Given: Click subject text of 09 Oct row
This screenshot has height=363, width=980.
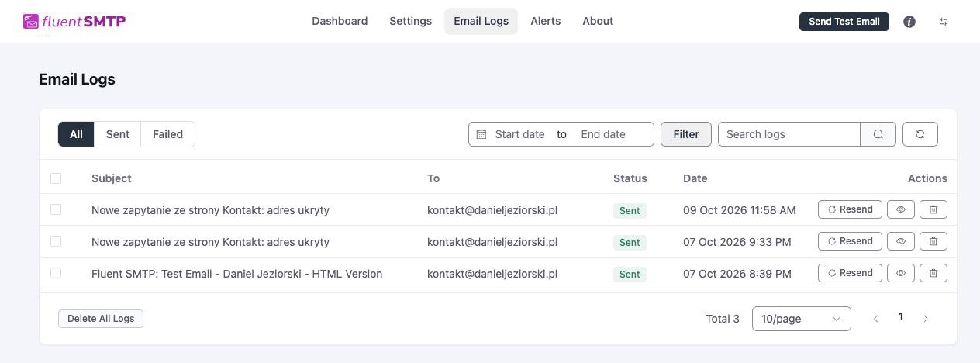Looking at the screenshot, I should click(x=210, y=210).
